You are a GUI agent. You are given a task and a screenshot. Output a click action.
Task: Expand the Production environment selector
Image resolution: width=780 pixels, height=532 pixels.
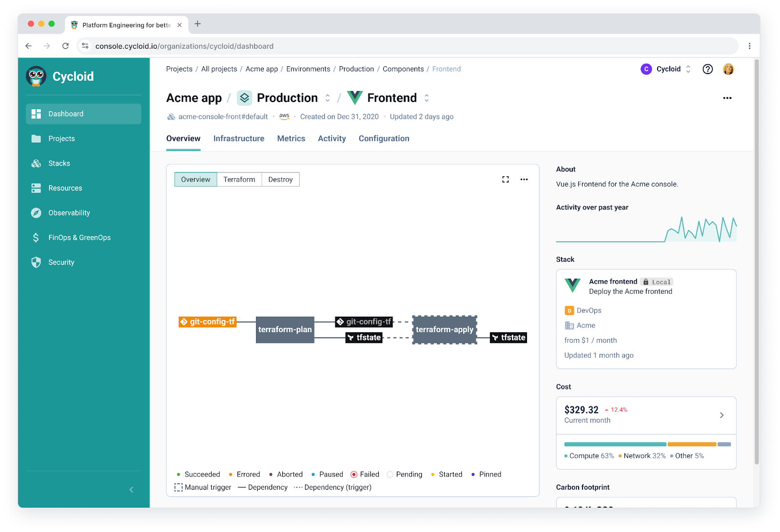click(x=328, y=98)
